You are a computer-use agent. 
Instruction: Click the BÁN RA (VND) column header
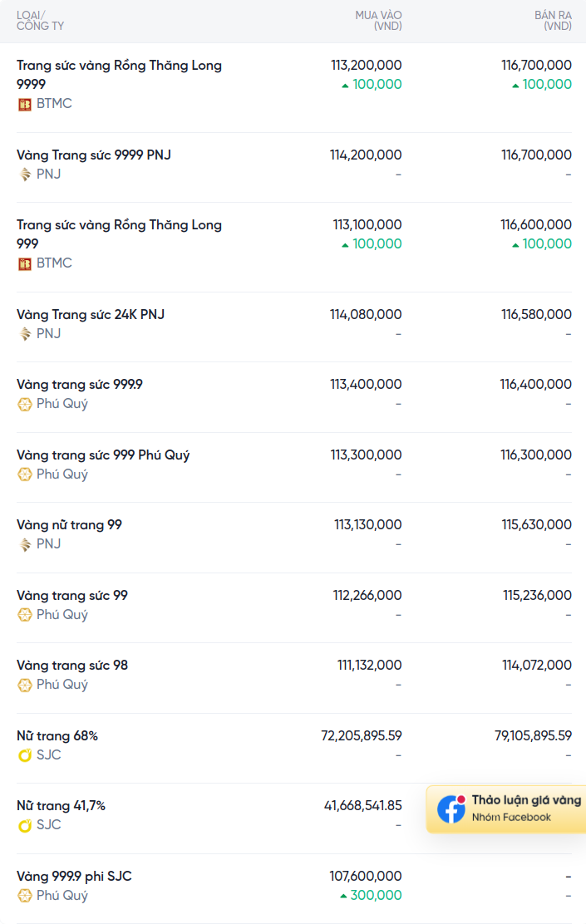point(553,21)
